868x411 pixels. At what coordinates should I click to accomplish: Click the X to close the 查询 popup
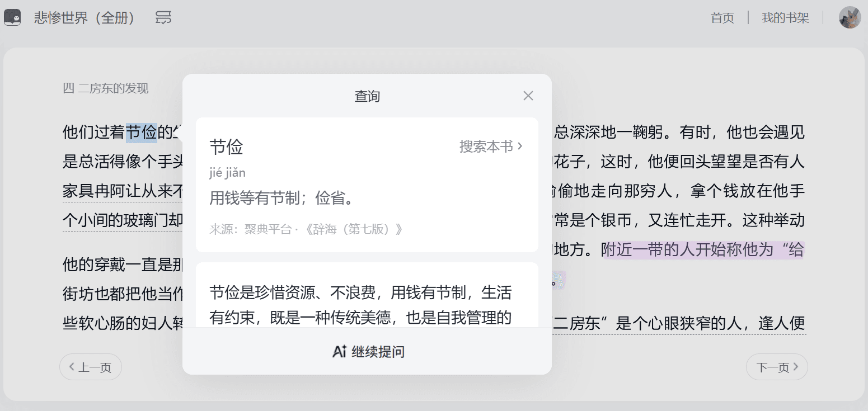(528, 95)
